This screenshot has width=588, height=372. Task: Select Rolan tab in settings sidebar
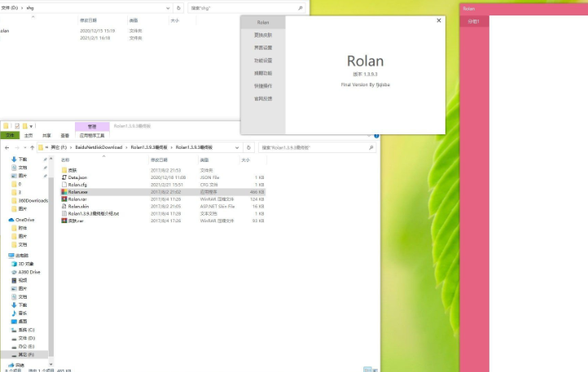[263, 22]
